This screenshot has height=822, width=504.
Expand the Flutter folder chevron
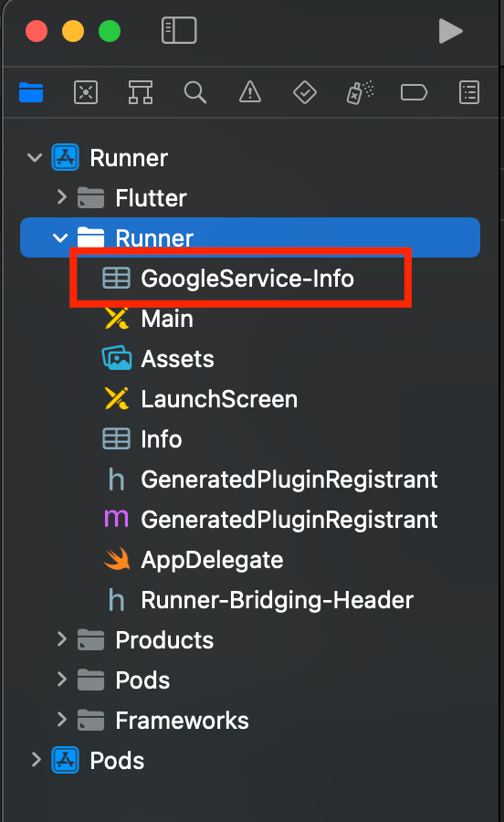click(x=62, y=197)
